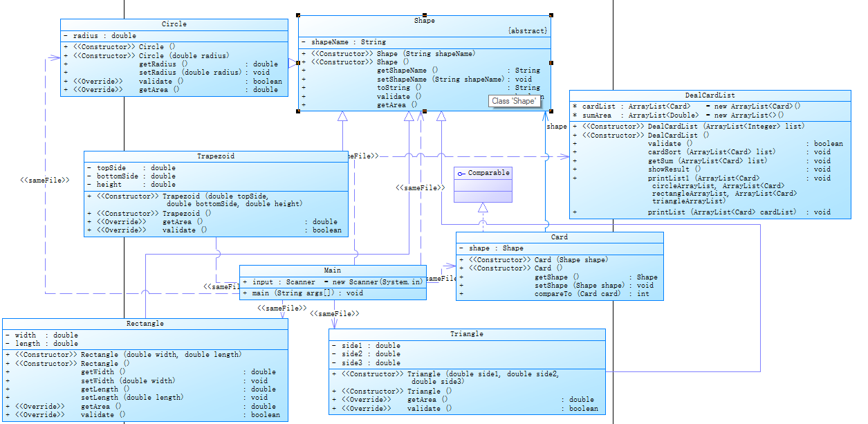This screenshot has width=868, height=424.
Task: Click the top-right selection handle of Shape
Action: click(x=551, y=15)
